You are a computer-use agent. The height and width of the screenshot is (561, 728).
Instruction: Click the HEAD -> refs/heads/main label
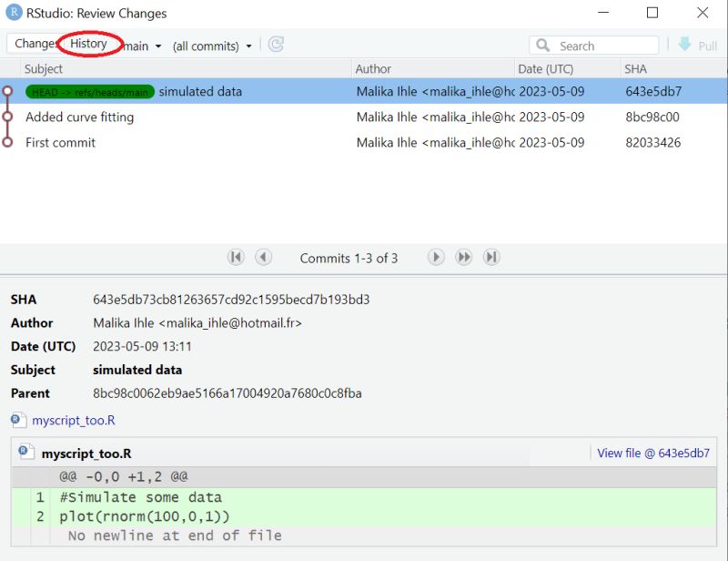(90, 92)
